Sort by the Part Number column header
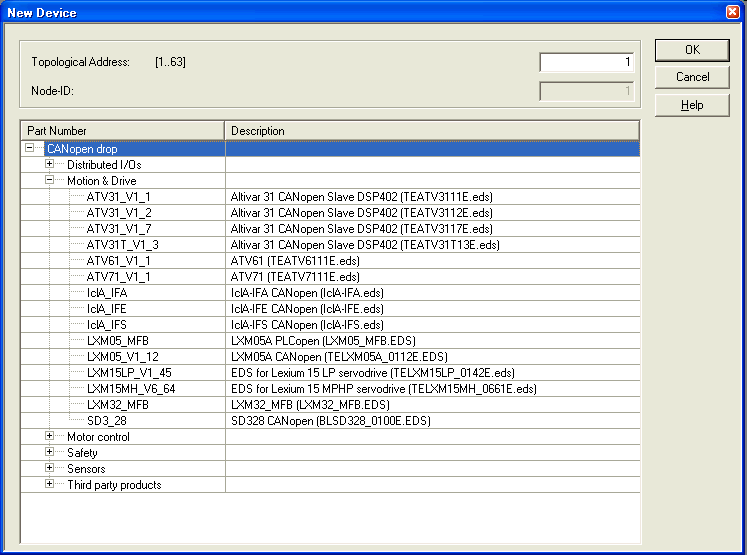Image resolution: width=747 pixels, height=555 pixels. 122,131
